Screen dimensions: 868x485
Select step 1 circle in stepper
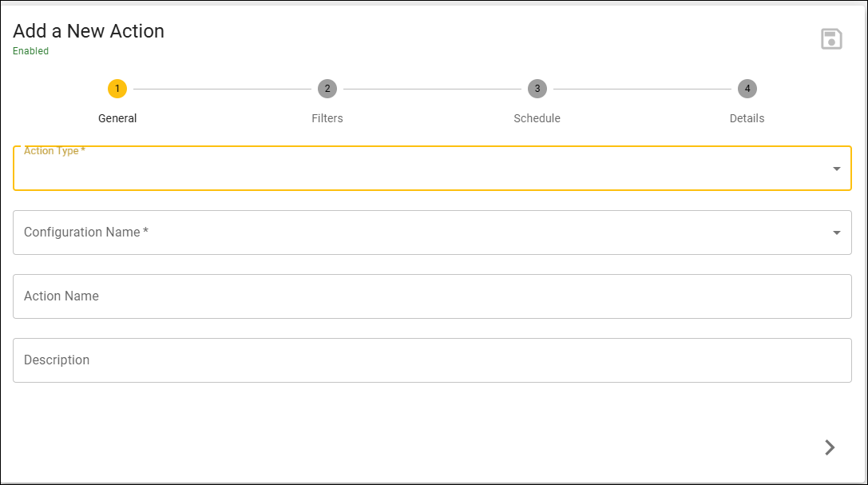point(117,89)
